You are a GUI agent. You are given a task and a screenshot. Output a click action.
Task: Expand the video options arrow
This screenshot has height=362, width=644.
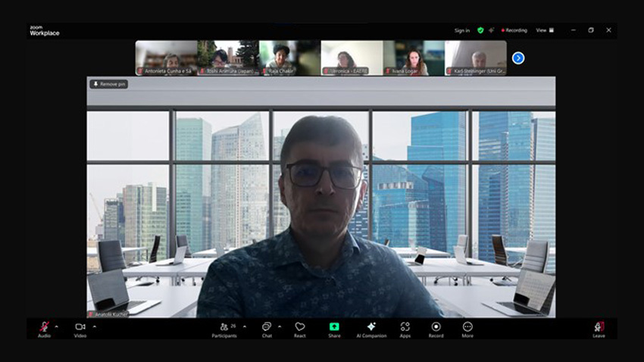pyautogui.click(x=94, y=326)
